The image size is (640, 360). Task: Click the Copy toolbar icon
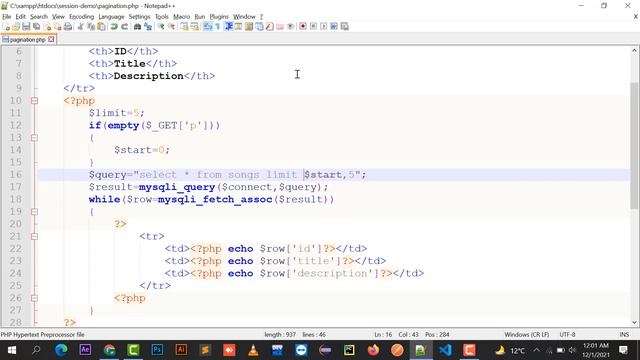click(91, 27)
